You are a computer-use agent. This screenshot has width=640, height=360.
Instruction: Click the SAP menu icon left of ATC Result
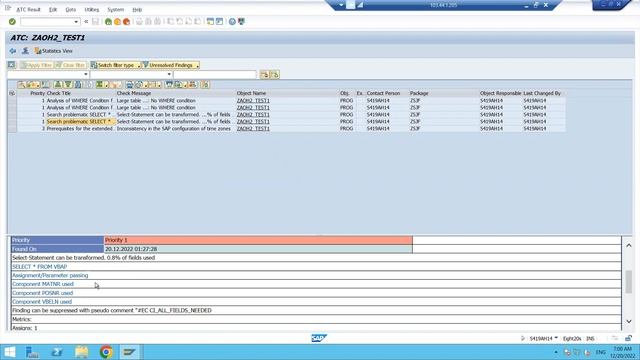click(8, 9)
